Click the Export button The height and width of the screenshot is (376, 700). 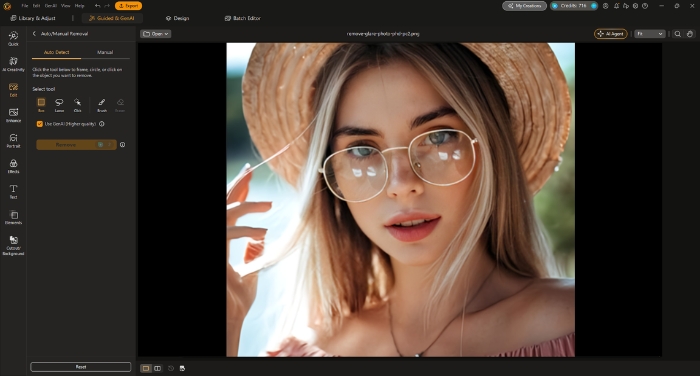[x=128, y=6]
